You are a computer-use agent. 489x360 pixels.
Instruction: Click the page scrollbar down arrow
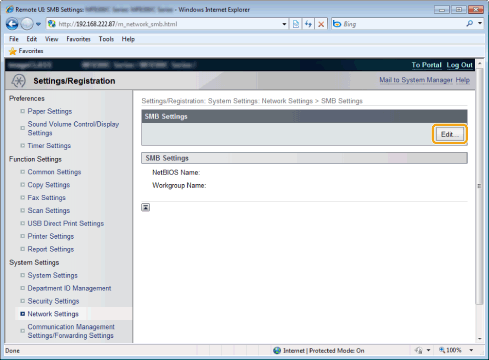[x=480, y=339]
